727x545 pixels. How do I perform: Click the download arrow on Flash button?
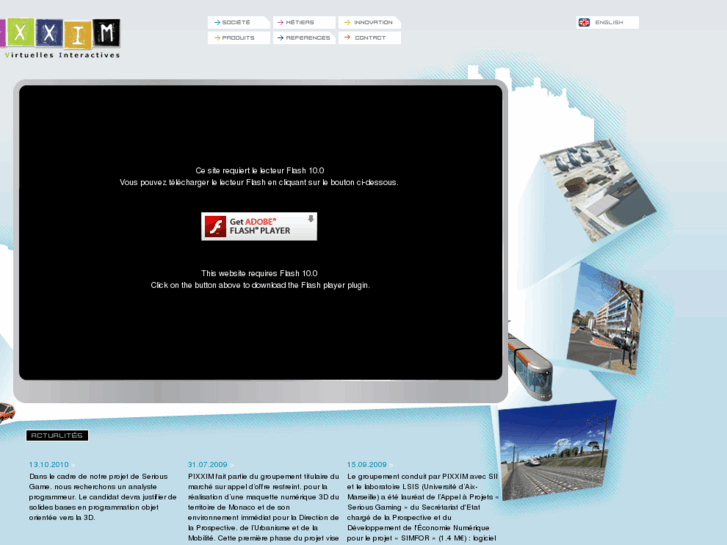311,218
